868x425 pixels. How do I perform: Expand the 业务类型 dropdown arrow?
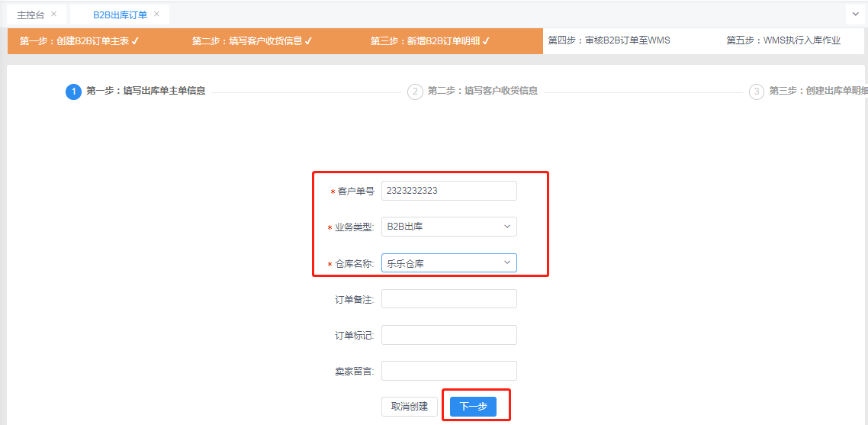pos(507,226)
